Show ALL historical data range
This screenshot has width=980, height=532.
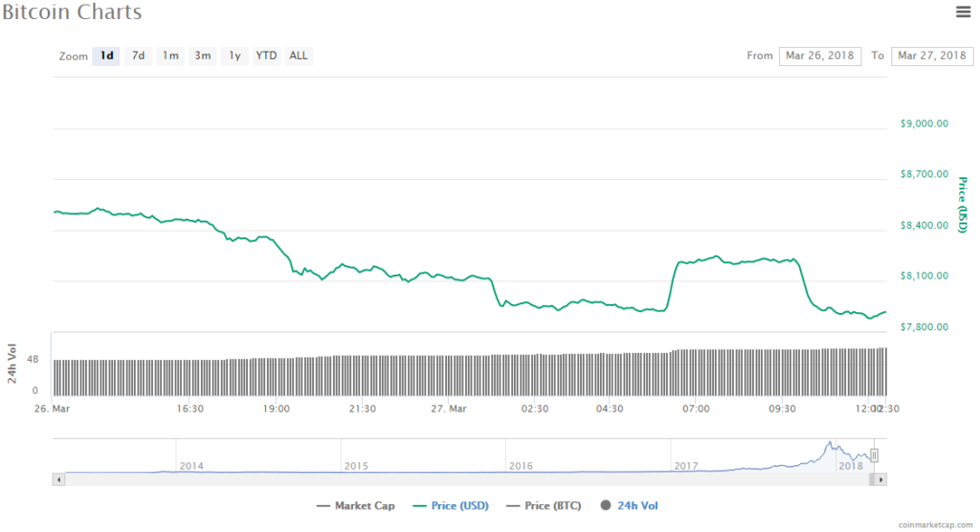pyautogui.click(x=299, y=55)
